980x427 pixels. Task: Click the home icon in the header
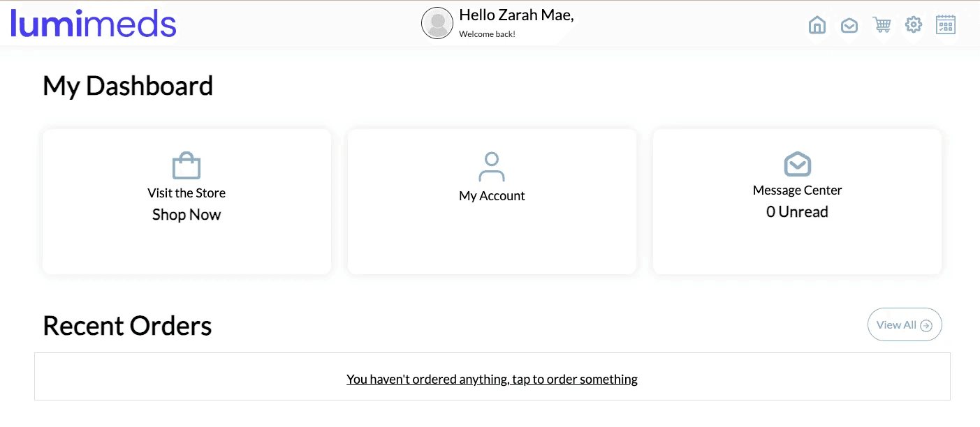click(x=817, y=25)
